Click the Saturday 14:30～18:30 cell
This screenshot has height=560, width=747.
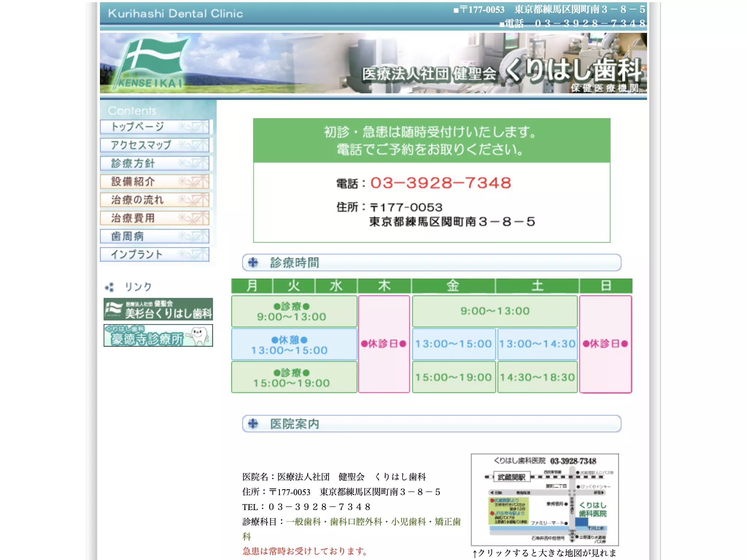pos(538,377)
